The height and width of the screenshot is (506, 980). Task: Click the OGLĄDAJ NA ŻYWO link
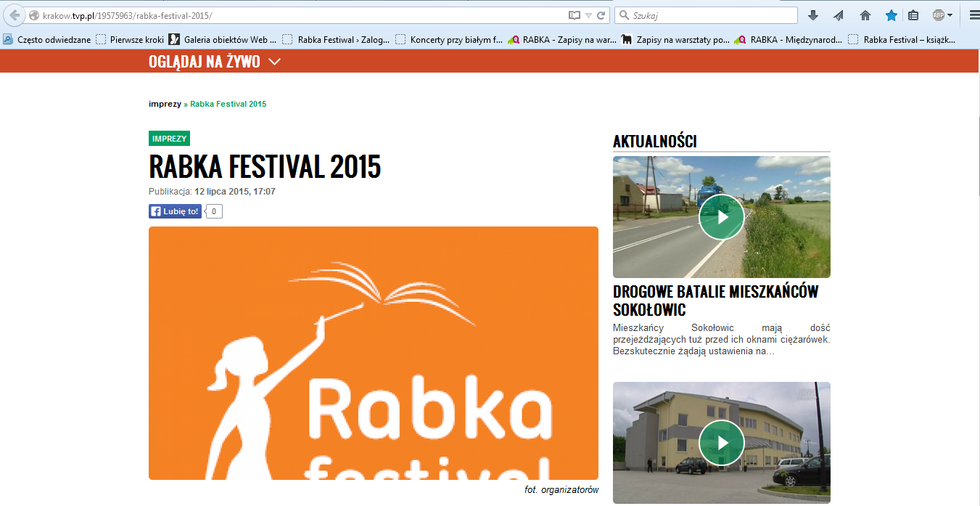204,62
